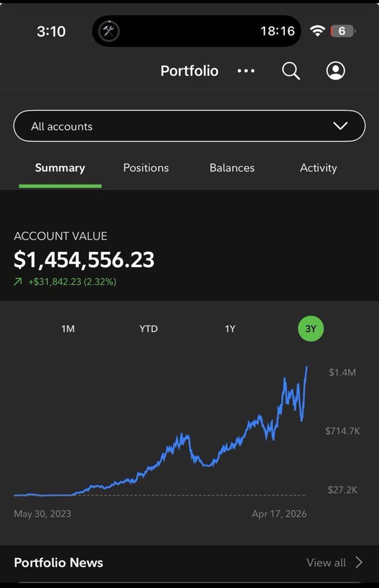Select the 3Y chart range

310,329
